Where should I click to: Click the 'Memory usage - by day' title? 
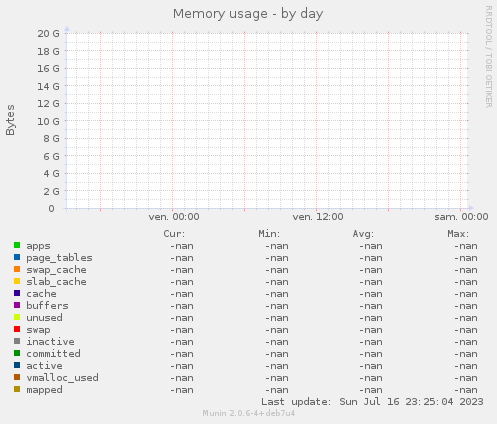(x=248, y=14)
